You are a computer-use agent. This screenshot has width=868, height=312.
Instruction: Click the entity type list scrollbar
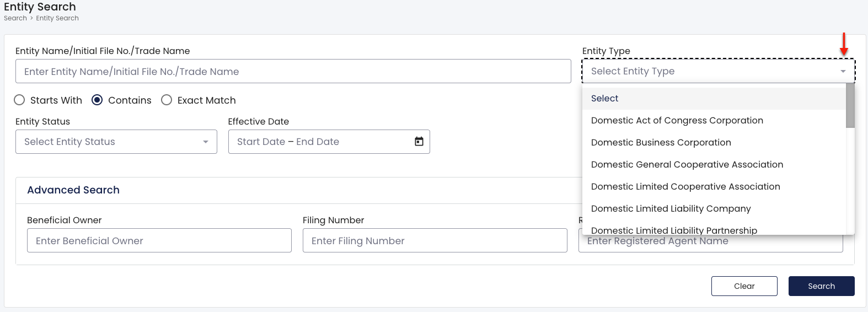tap(850, 105)
